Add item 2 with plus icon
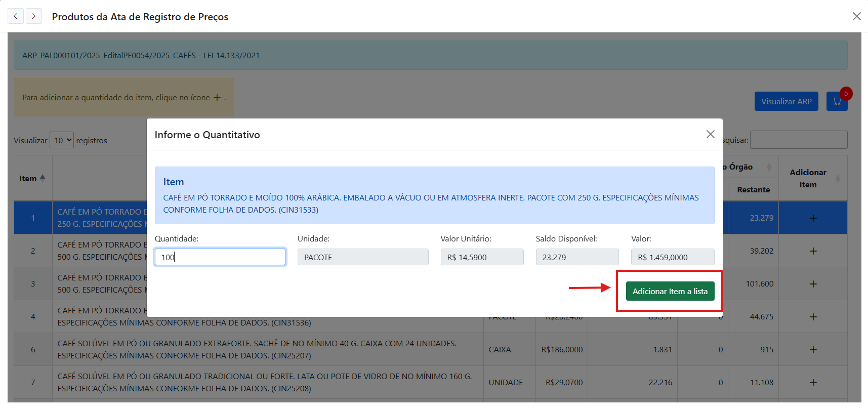The width and height of the screenshot is (868, 409). coord(813,251)
